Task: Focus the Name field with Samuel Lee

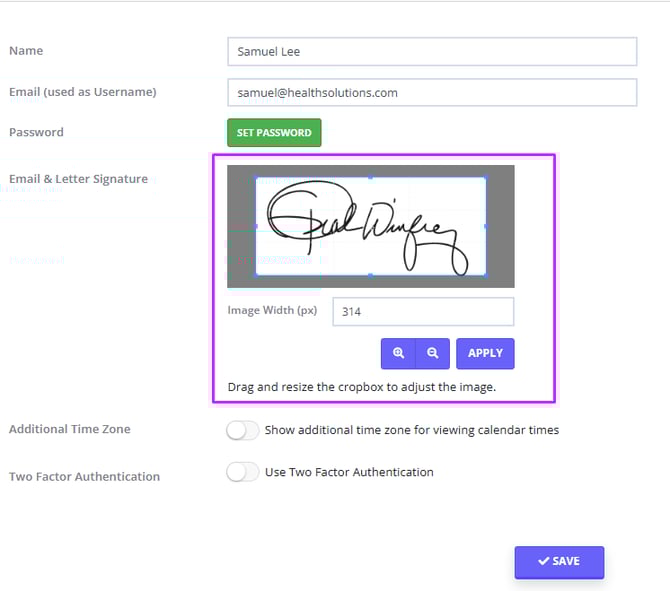Action: [432, 51]
